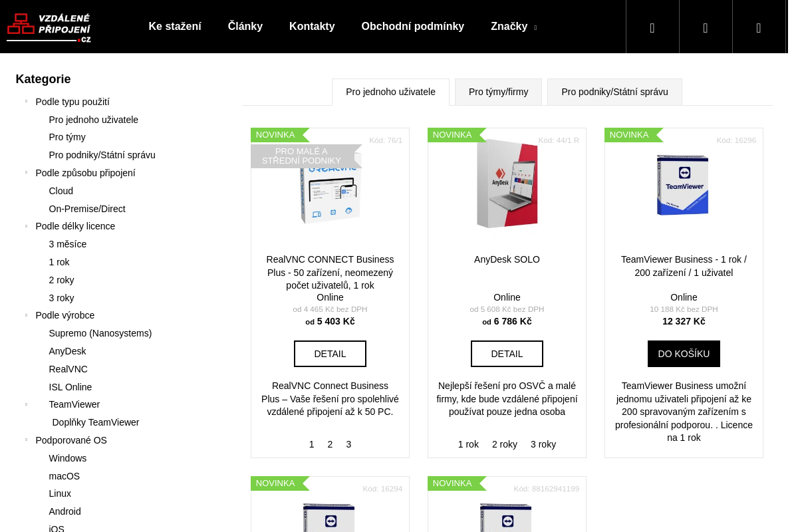Toggle bullet beside Podle délky licence
This screenshot has height=532, width=798.
26,226
